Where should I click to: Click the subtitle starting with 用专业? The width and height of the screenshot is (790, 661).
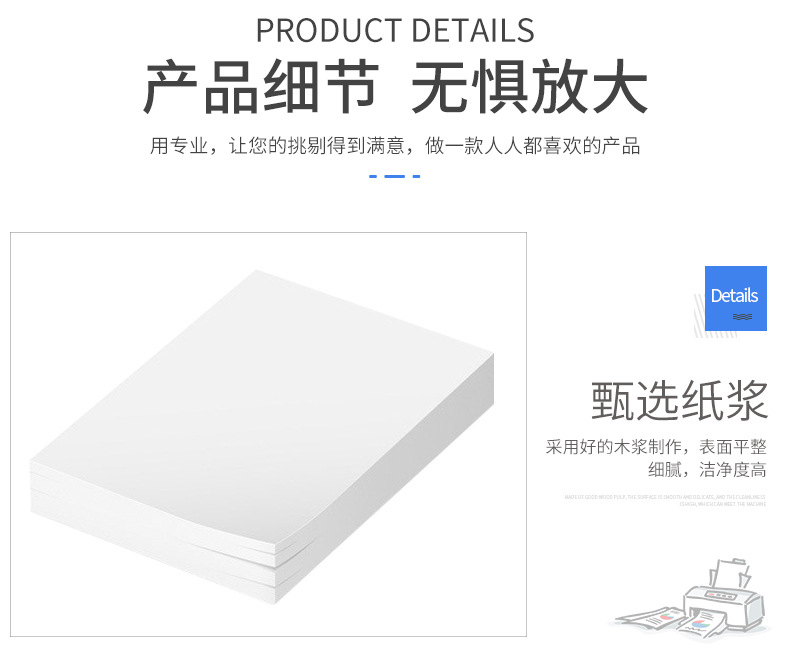[x=395, y=146]
